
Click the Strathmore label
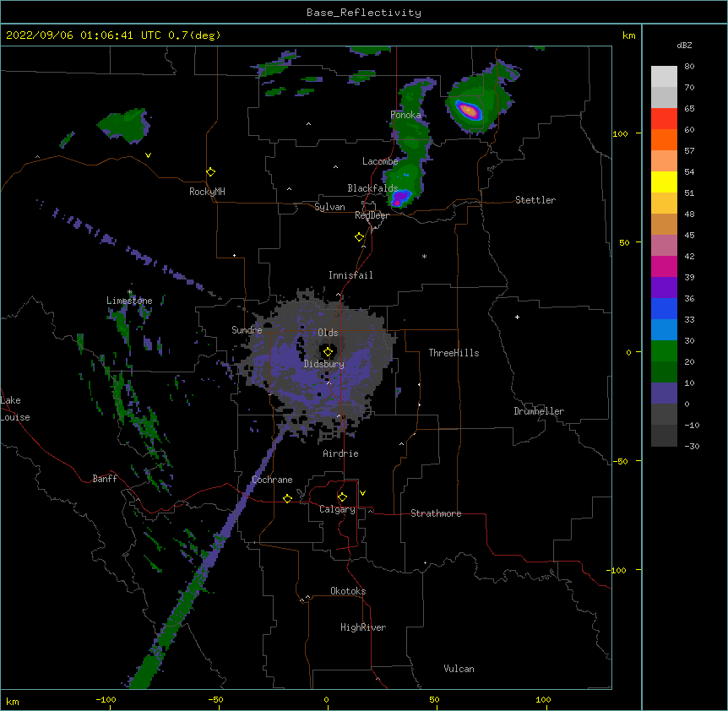click(x=436, y=513)
